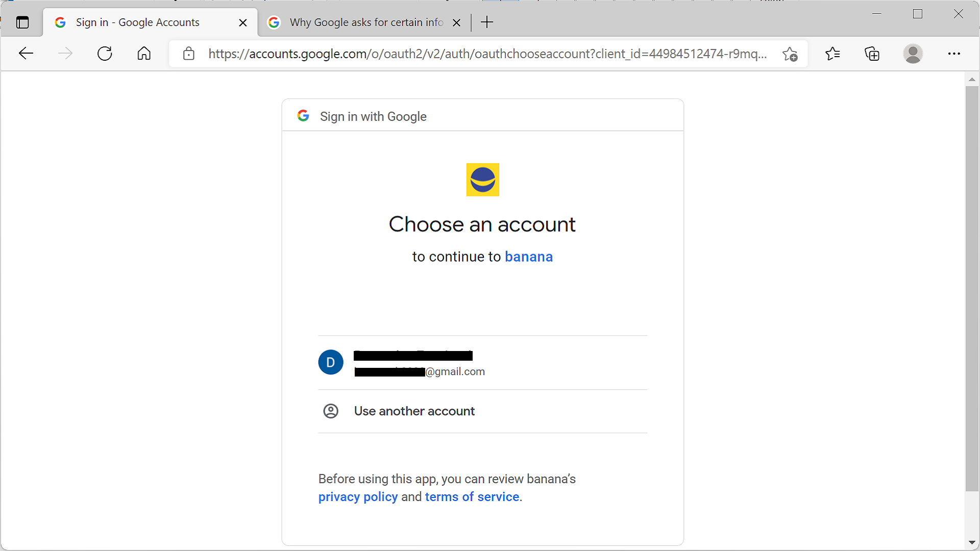Switch to the Sign in Google Accounts tab
The width and height of the screenshot is (980, 551).
point(138,22)
